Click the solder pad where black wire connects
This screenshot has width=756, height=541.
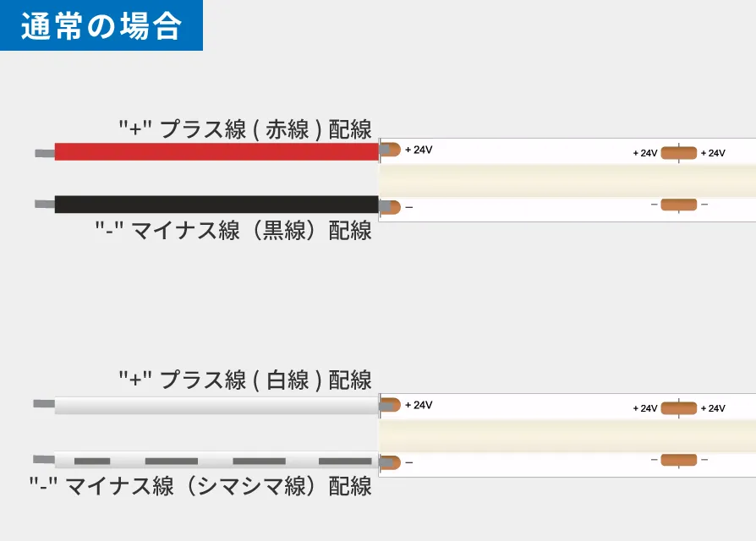(390, 206)
